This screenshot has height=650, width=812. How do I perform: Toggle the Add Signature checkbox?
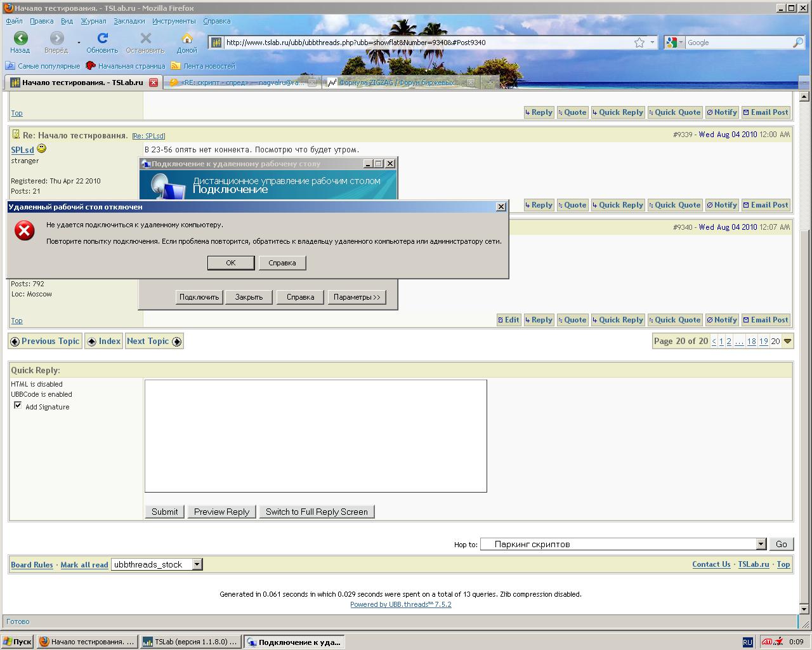click(18, 405)
